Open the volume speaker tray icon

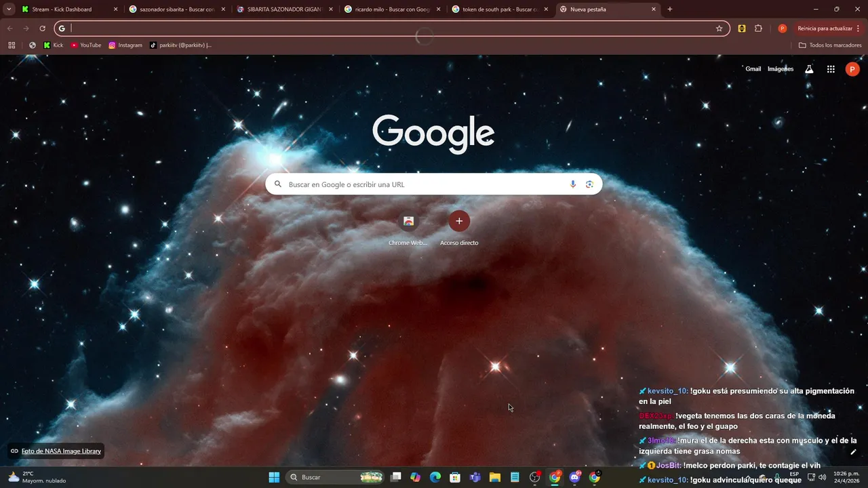pos(822,477)
